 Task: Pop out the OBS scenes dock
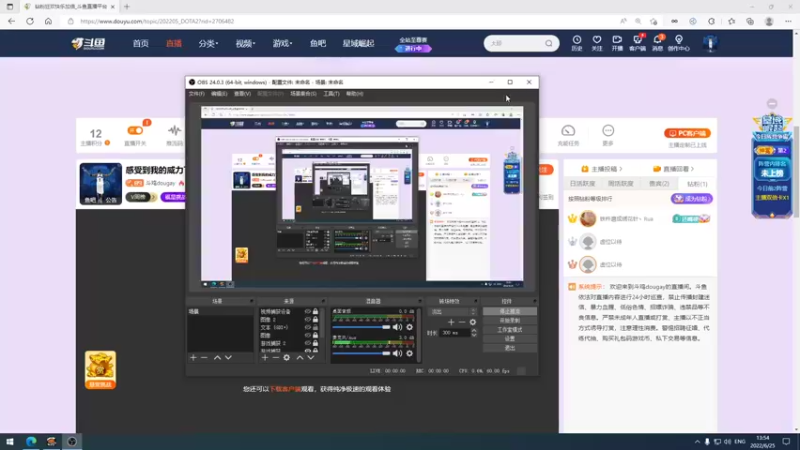click(252, 301)
